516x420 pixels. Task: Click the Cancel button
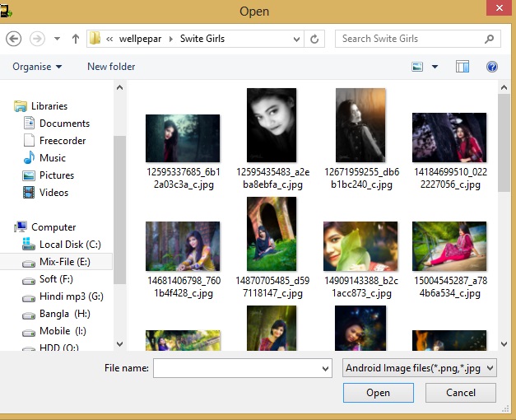pos(460,393)
